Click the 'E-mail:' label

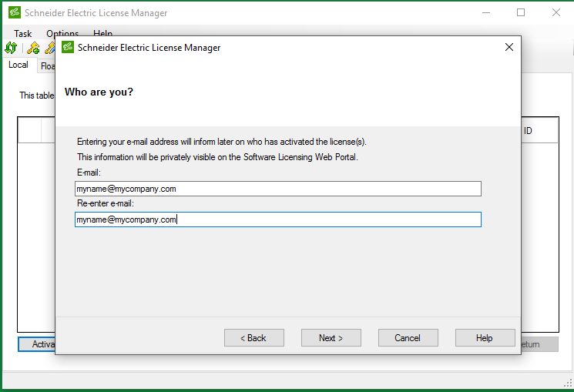(89, 173)
